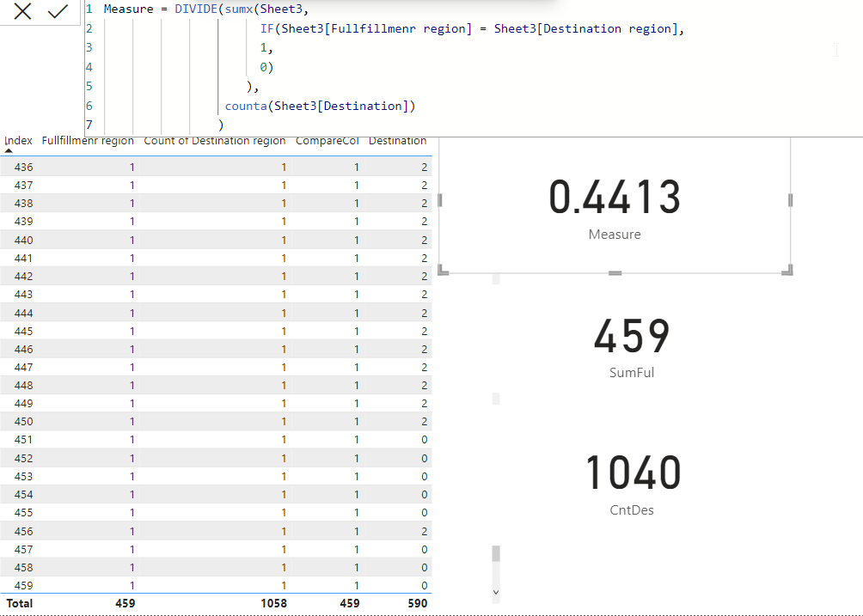Grab right resize handle of Measure card
Image resolution: width=863 pixels, height=616 pixels.
pyautogui.click(x=790, y=200)
